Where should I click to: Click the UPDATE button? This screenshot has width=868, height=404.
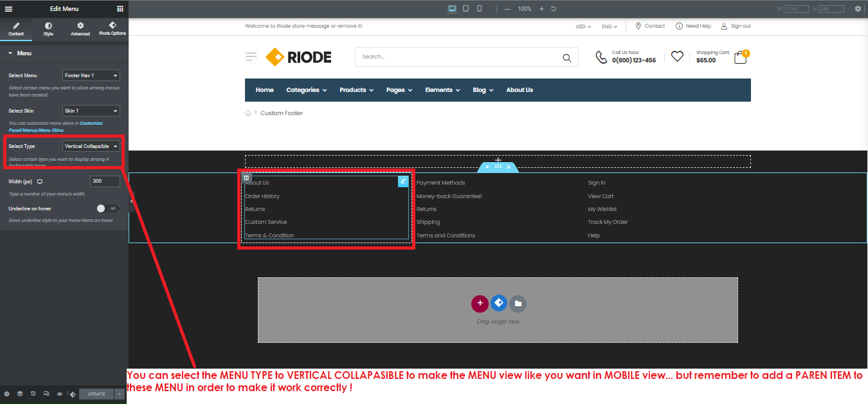(96, 394)
